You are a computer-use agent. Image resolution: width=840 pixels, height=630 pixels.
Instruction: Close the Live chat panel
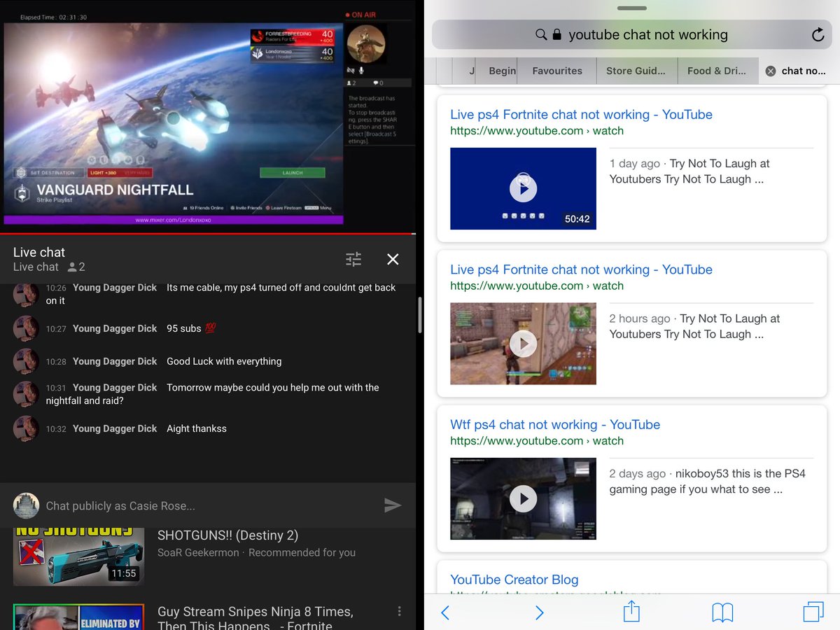click(x=393, y=260)
